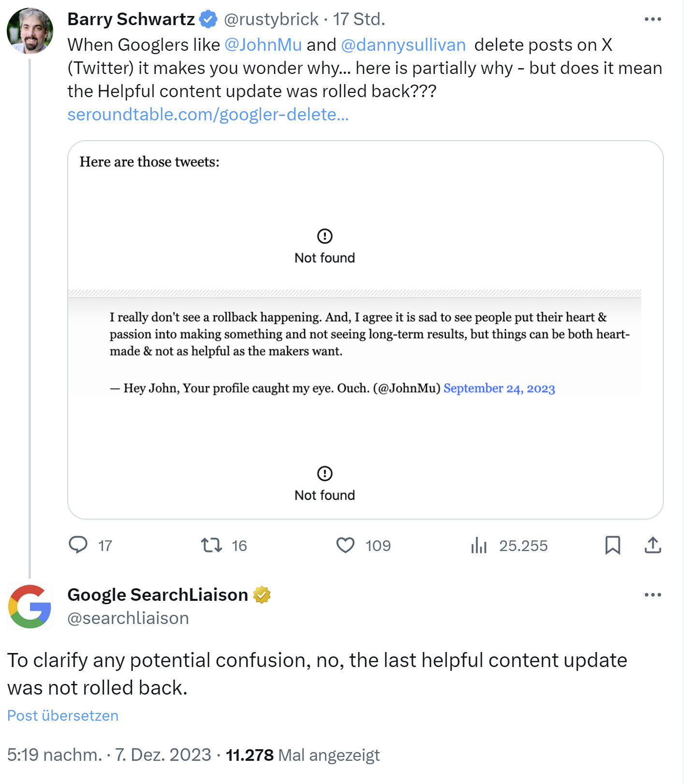The height and width of the screenshot is (784, 689).
Task: Open @dannysullivan's profile via mention
Action: 404,44
